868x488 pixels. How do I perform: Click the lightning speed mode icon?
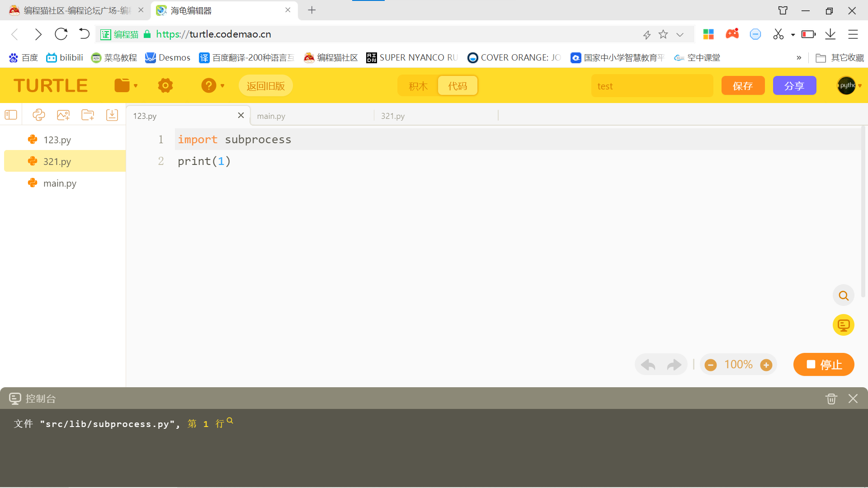click(647, 35)
